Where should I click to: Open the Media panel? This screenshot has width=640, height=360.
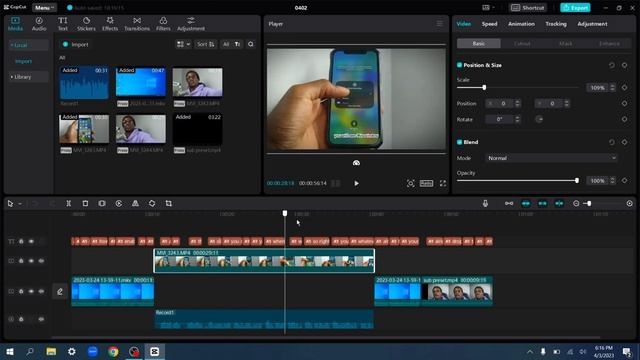pyautogui.click(x=16, y=24)
